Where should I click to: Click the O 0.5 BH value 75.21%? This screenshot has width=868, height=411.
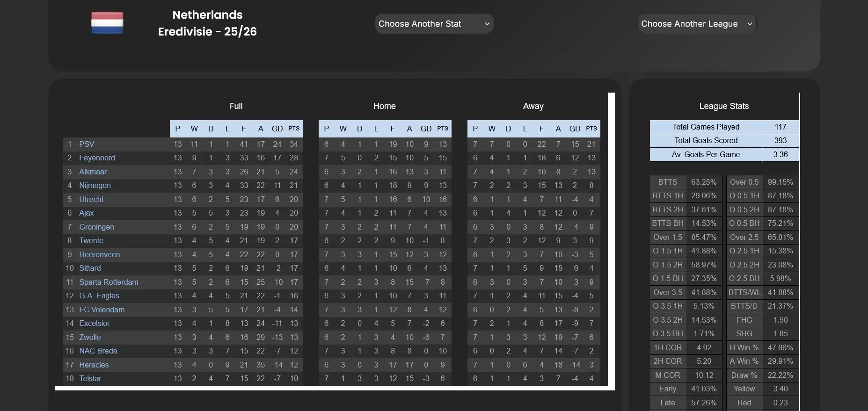point(780,223)
